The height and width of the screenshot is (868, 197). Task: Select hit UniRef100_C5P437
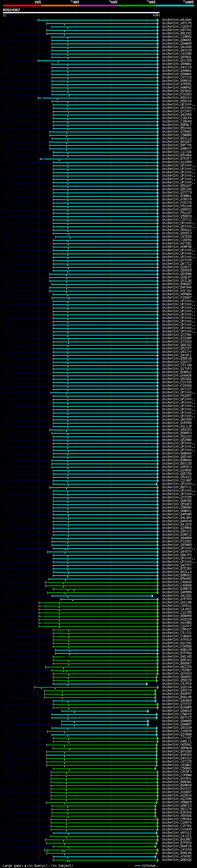[x=176, y=629]
